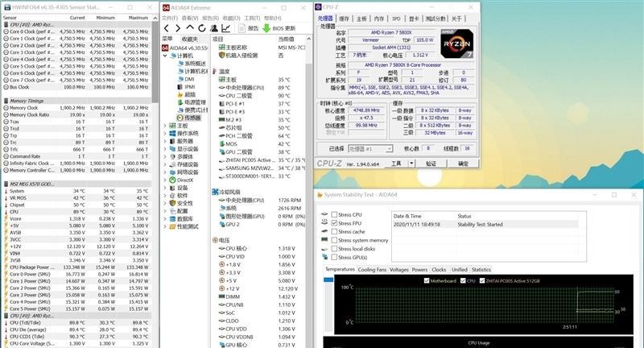Collapse the 计算机 tree node
The width and height of the screenshot is (644, 348).
[165, 56]
